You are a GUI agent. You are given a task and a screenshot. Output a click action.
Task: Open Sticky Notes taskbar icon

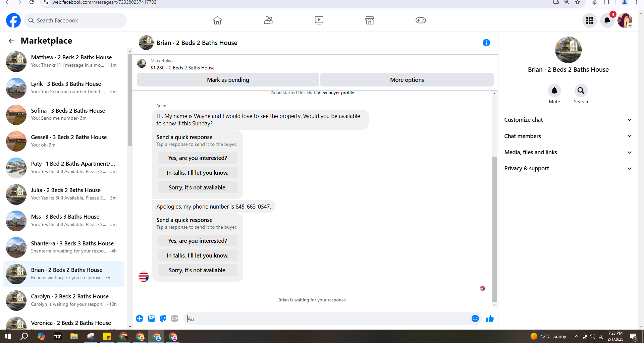(x=107, y=336)
